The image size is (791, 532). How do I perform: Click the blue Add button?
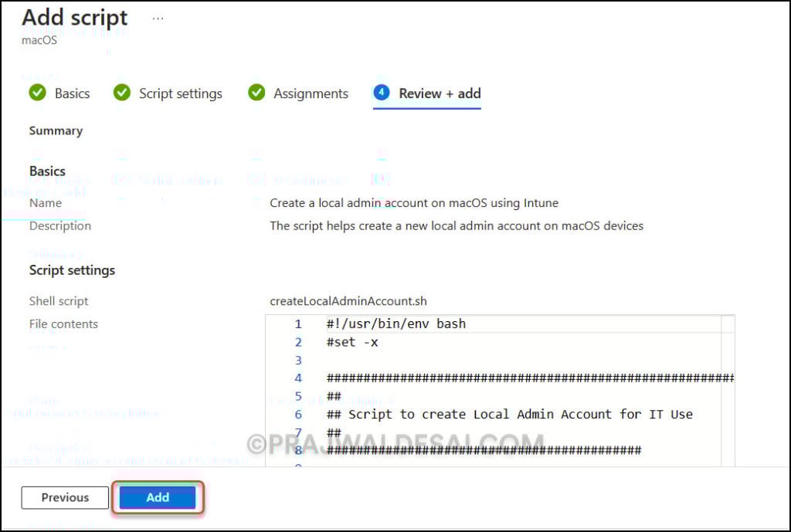158,497
